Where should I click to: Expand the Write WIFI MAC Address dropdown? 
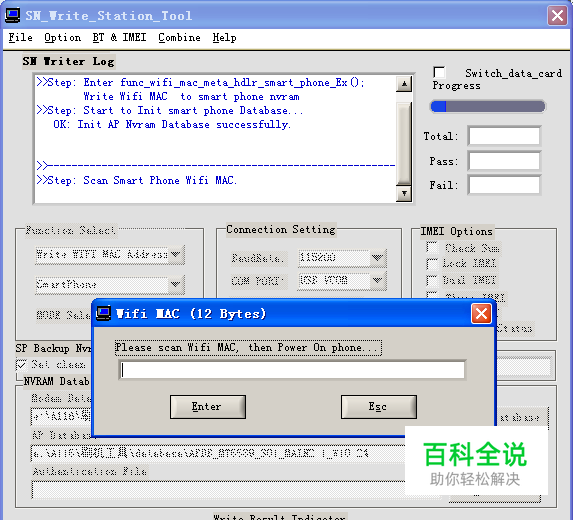176,254
